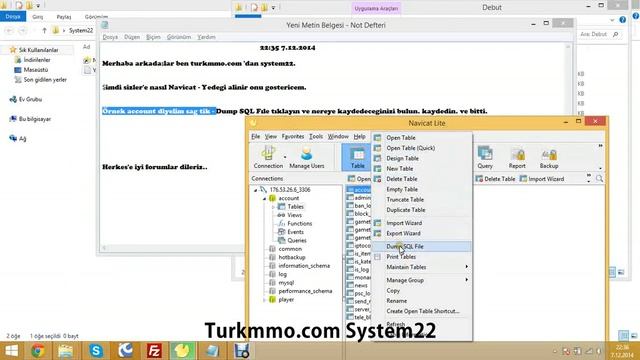Open File Explorer from taskbar

tap(65, 351)
